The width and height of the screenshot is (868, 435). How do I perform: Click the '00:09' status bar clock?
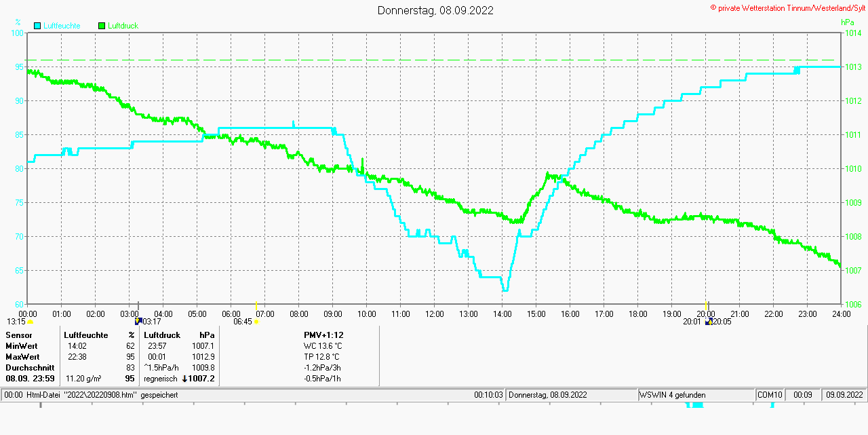(x=803, y=395)
